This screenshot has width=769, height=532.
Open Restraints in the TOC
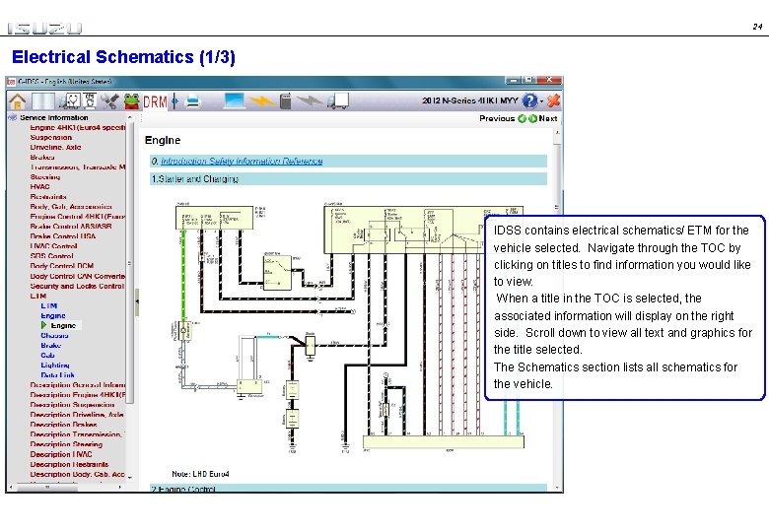[48, 196]
